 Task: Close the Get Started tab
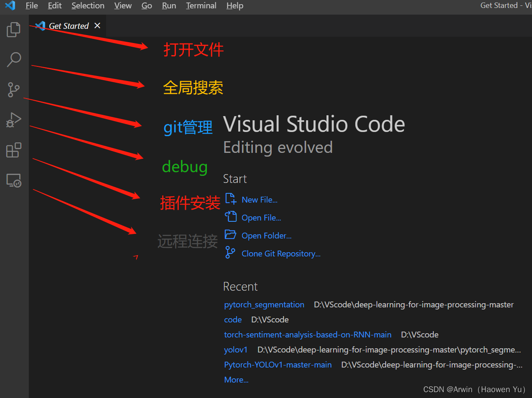[x=97, y=25]
